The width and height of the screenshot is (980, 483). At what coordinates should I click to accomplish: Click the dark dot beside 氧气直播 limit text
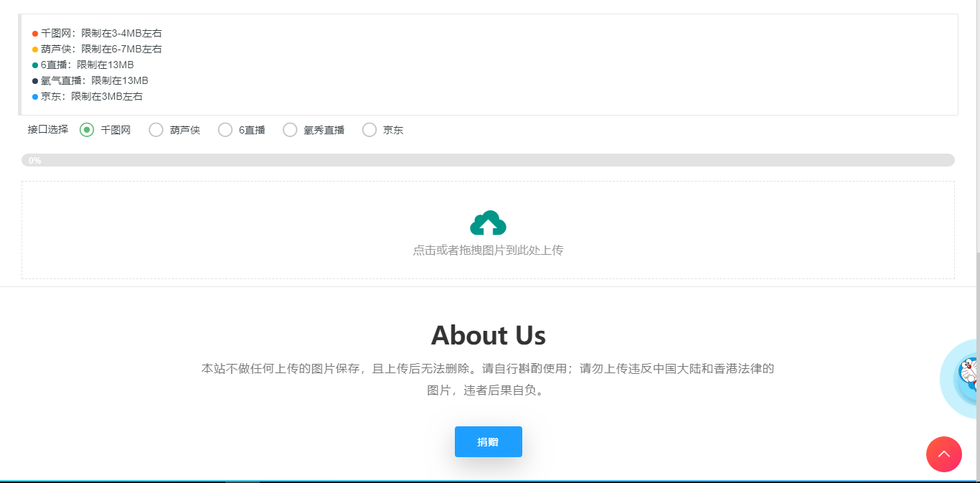[34, 80]
